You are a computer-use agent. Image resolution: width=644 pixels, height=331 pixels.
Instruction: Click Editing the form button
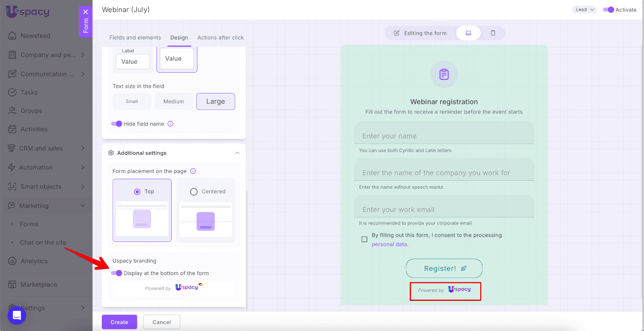point(420,33)
